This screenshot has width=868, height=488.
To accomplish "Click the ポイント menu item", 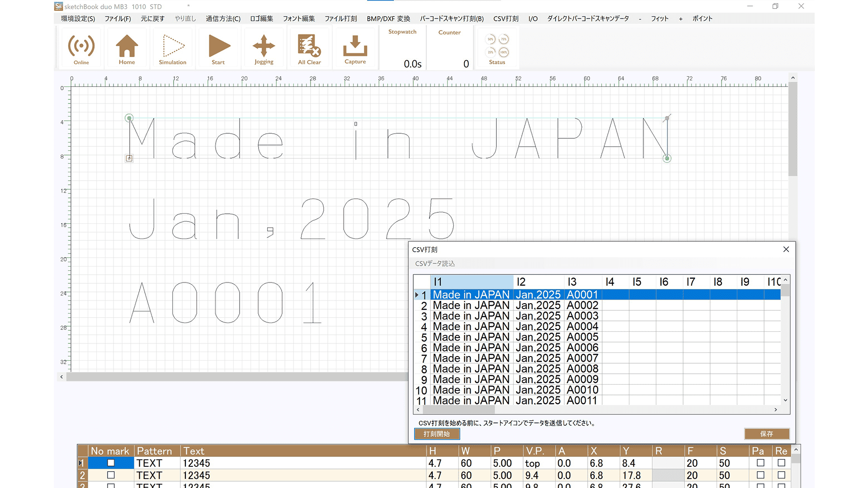I will 703,19.
